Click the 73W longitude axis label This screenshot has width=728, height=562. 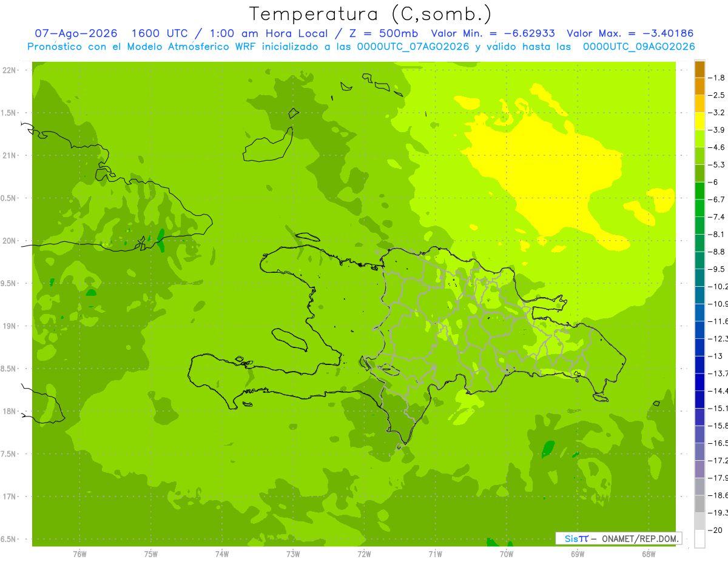click(x=293, y=554)
